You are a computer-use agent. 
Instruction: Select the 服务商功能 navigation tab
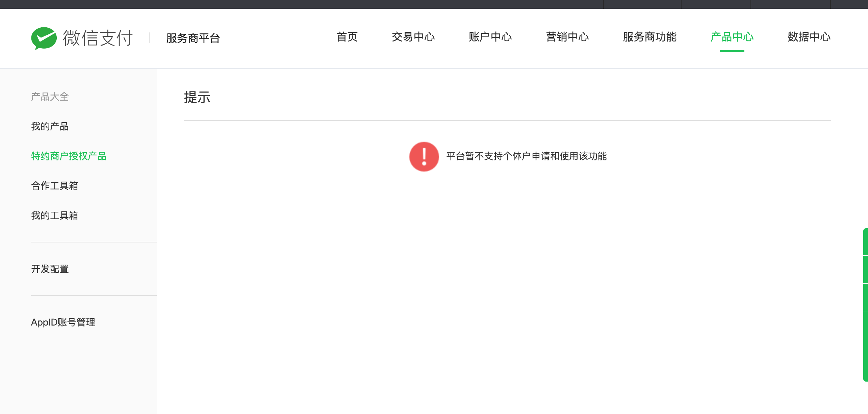coord(649,37)
